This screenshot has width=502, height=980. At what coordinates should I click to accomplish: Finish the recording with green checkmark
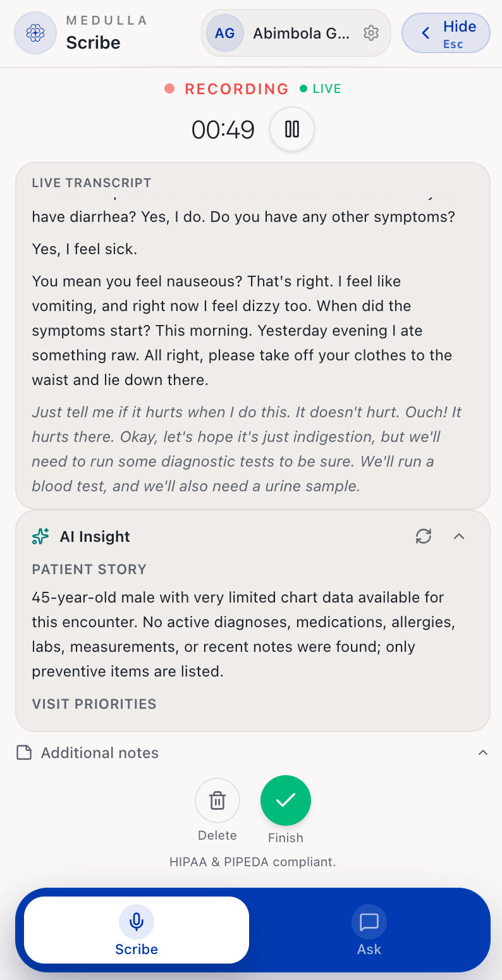(x=286, y=800)
